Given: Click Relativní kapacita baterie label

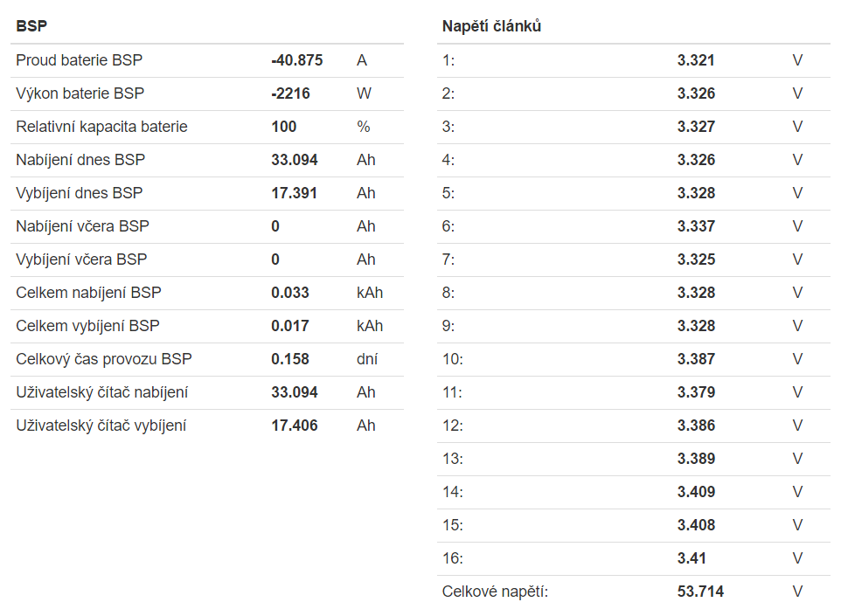Looking at the screenshot, I should 101,127.
